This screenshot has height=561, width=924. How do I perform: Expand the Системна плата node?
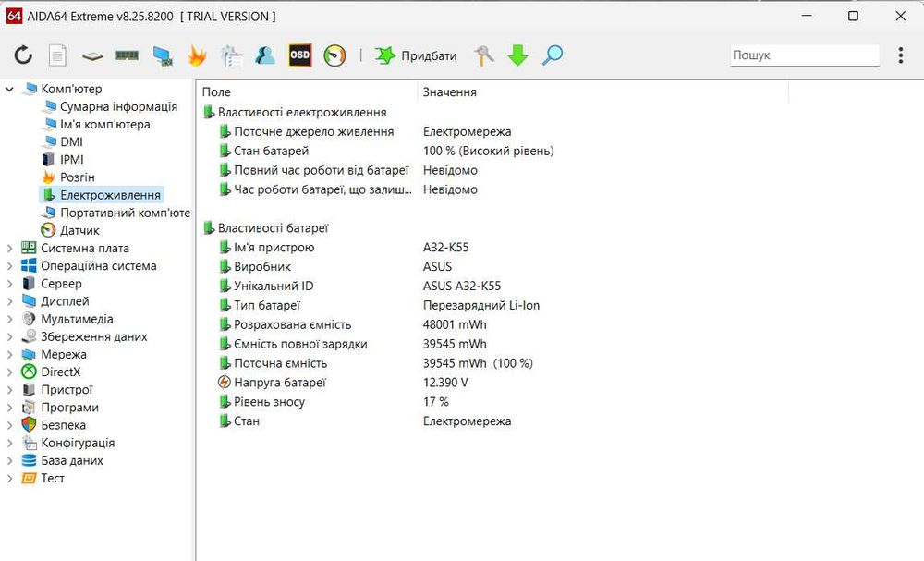9,249
